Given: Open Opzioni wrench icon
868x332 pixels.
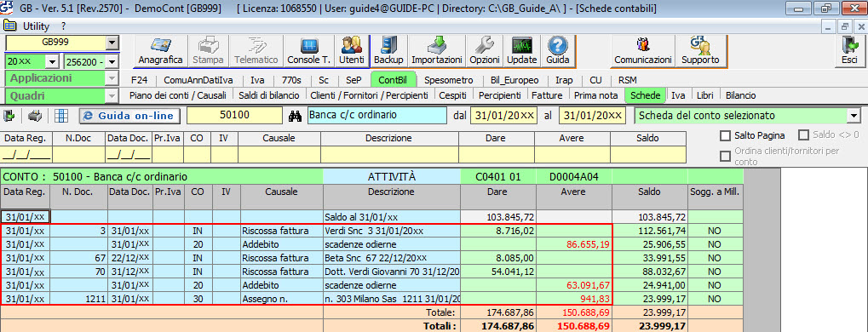Looking at the screenshot, I should point(485,50).
